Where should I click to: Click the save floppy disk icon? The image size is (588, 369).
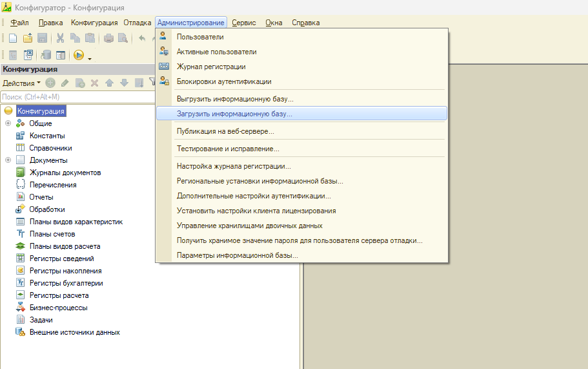point(43,38)
